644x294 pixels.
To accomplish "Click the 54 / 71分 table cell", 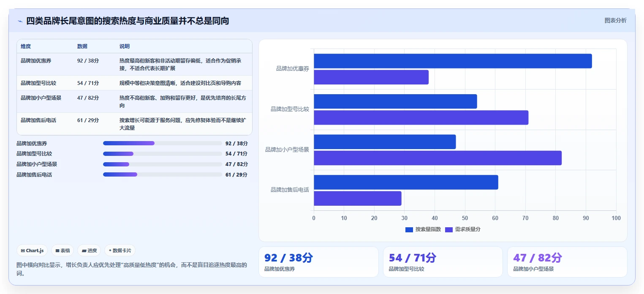I will click(88, 83).
